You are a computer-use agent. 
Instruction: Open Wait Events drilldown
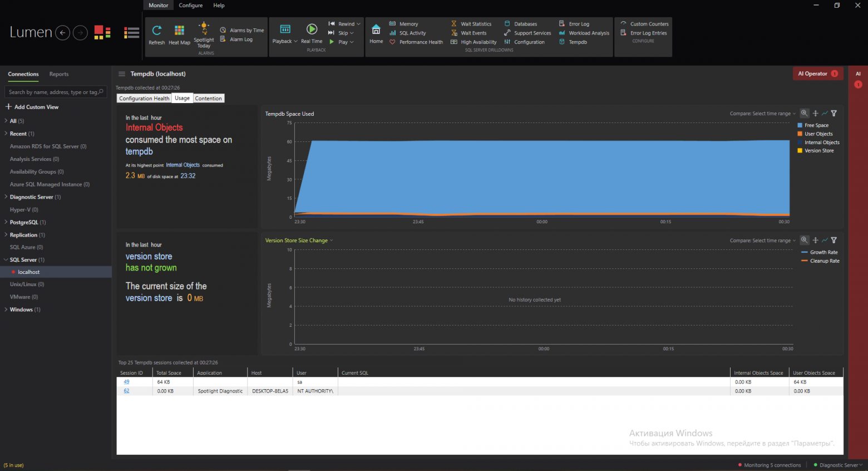468,33
